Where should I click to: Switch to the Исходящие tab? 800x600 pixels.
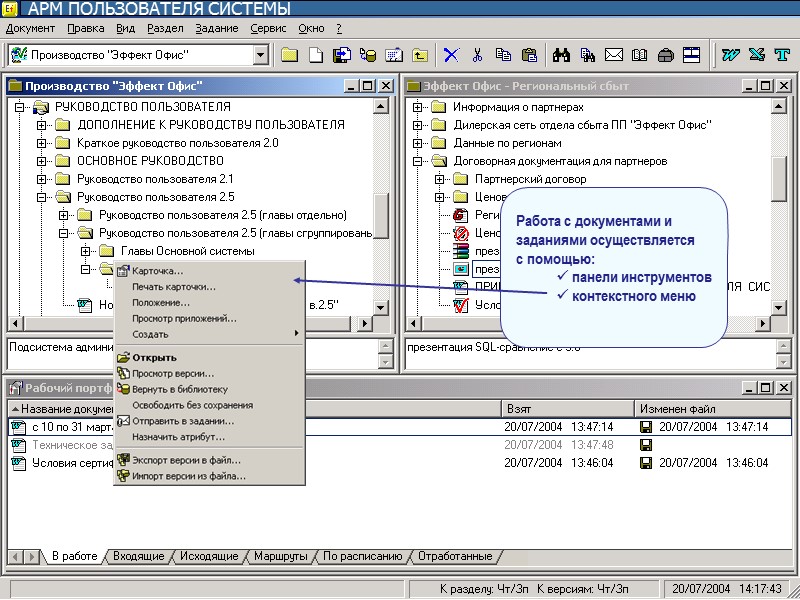[209, 556]
